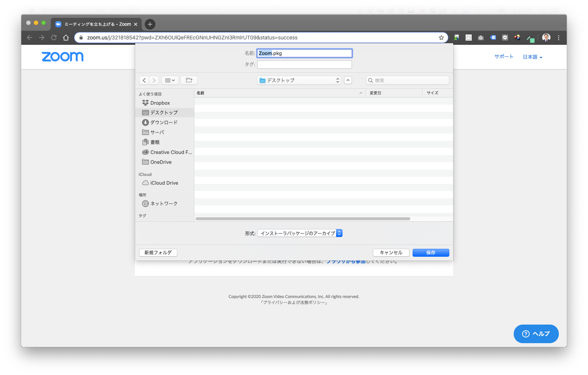
Task: Select the ミーティングを立ち上げる Zoom tab
Action: [96, 24]
